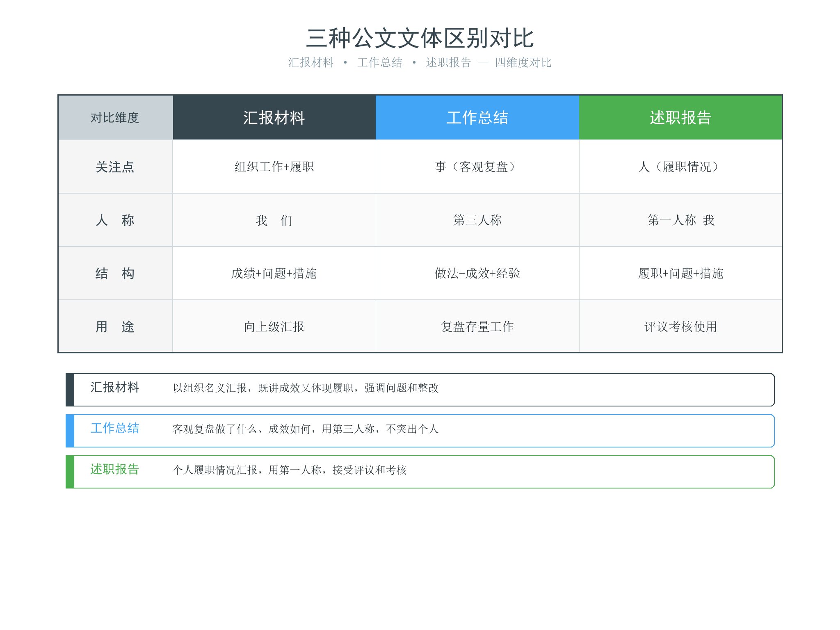
Task: Select the dark 汇报材料 column header
Action: tap(274, 118)
